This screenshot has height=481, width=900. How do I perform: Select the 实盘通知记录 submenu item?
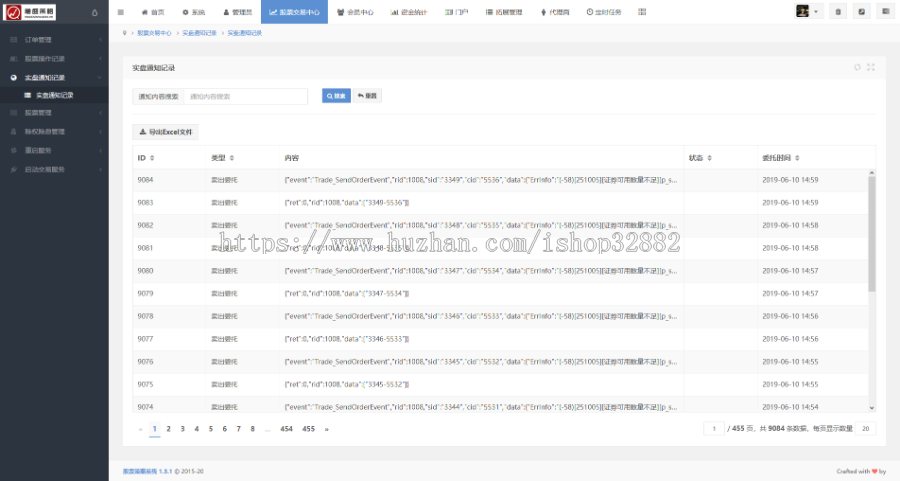[54, 95]
